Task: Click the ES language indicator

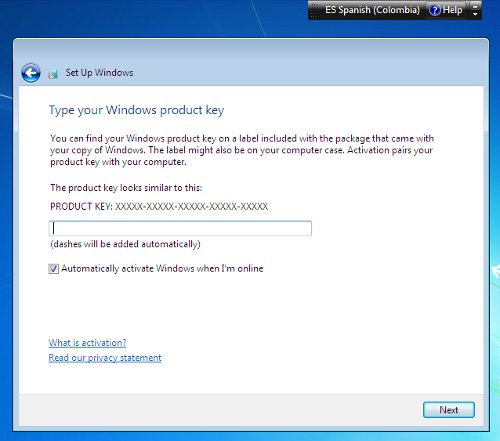Action: pos(331,10)
